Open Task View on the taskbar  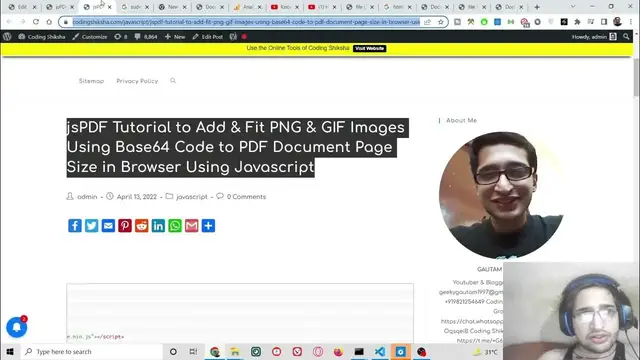(x=193, y=351)
